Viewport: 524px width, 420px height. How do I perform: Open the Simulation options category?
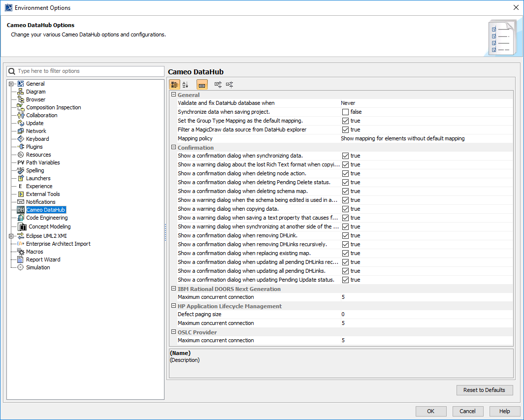point(38,267)
